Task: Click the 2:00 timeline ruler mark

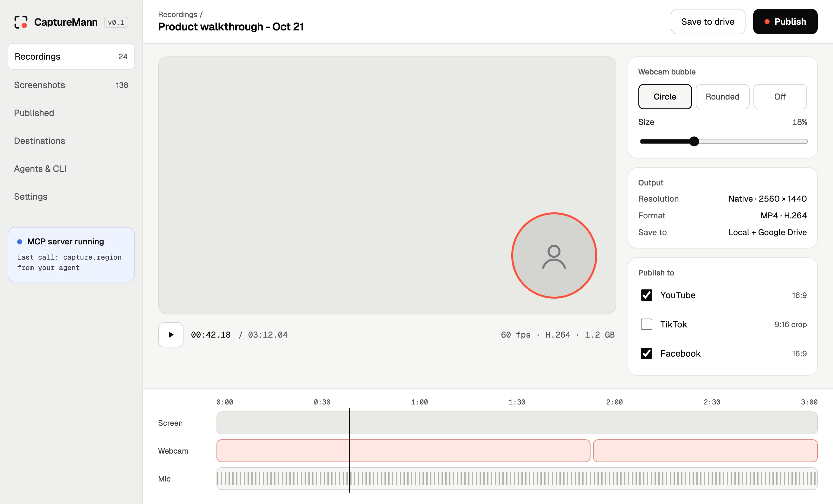Action: coord(614,402)
